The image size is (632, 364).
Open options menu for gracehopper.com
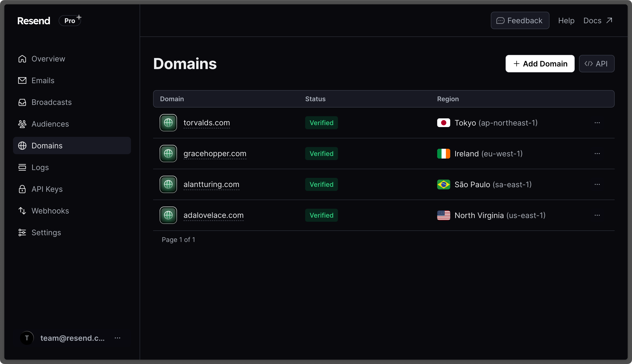(597, 154)
